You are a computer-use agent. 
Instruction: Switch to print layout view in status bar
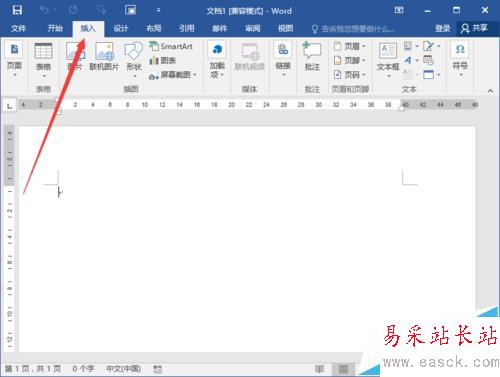click(x=343, y=369)
